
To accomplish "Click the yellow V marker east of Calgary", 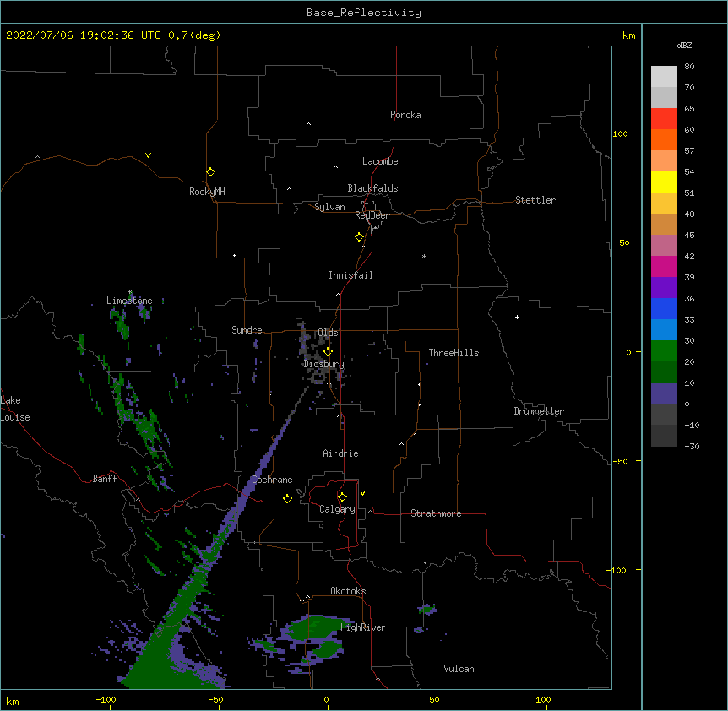I will pyautogui.click(x=362, y=493).
